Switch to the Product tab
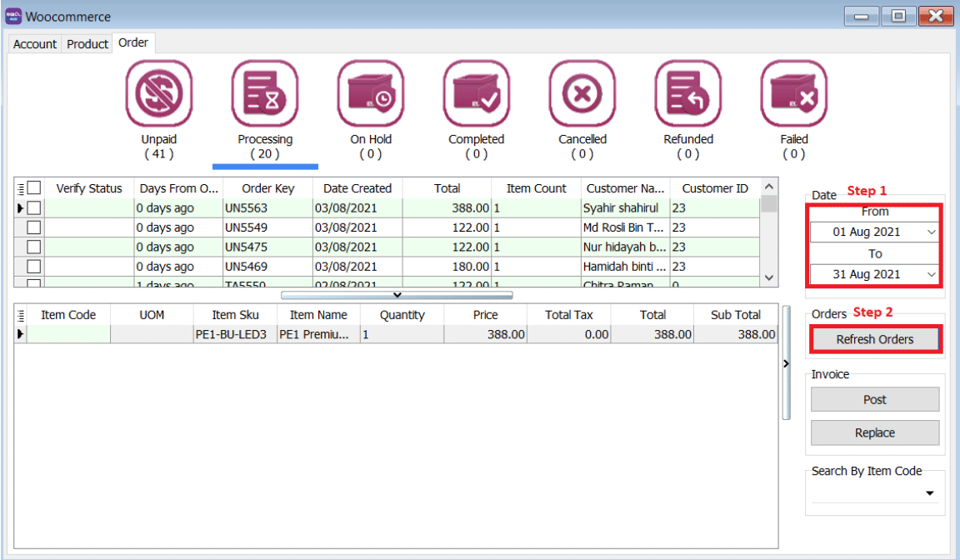 click(87, 44)
